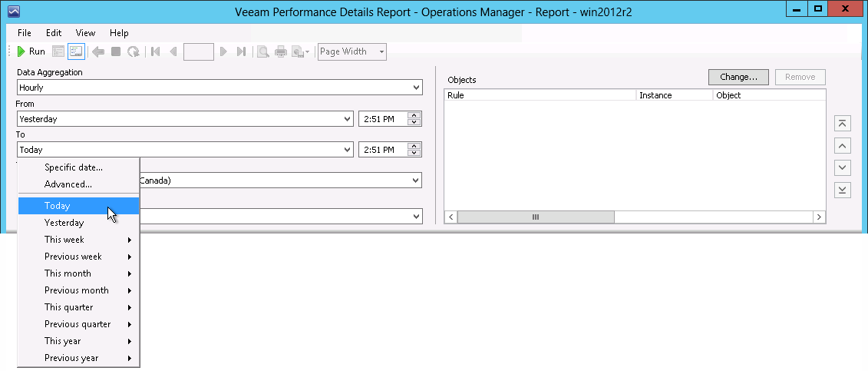Open the Help menu
Screen dimensions: 868x371
(119, 33)
